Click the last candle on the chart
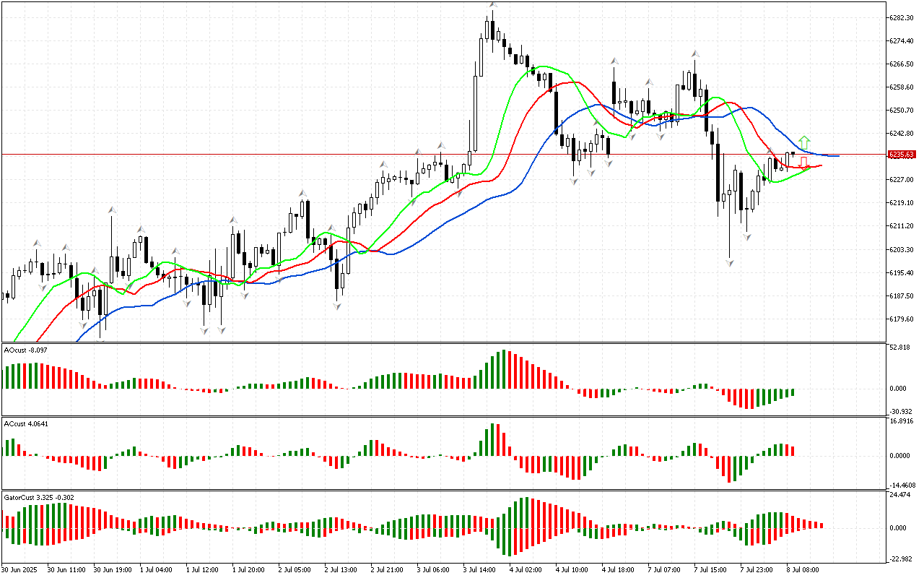Screen dimensions: 924x578 [x=793, y=153]
